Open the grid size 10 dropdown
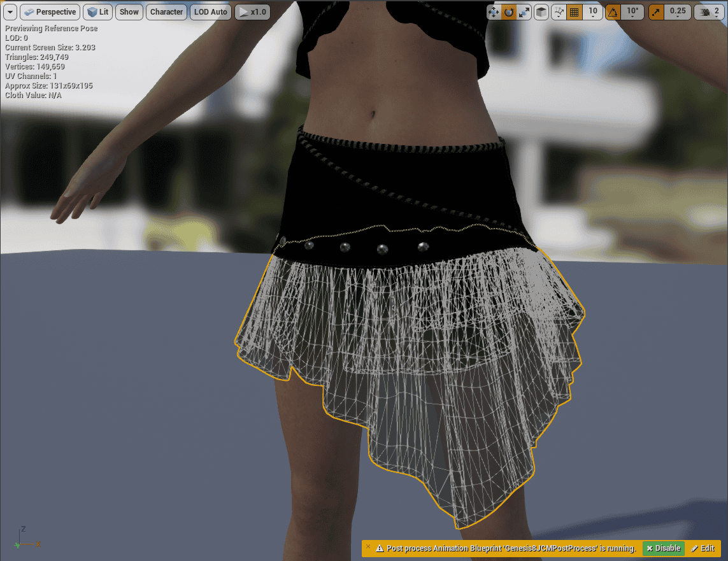Viewport: 728px width, 561px height. coord(593,11)
